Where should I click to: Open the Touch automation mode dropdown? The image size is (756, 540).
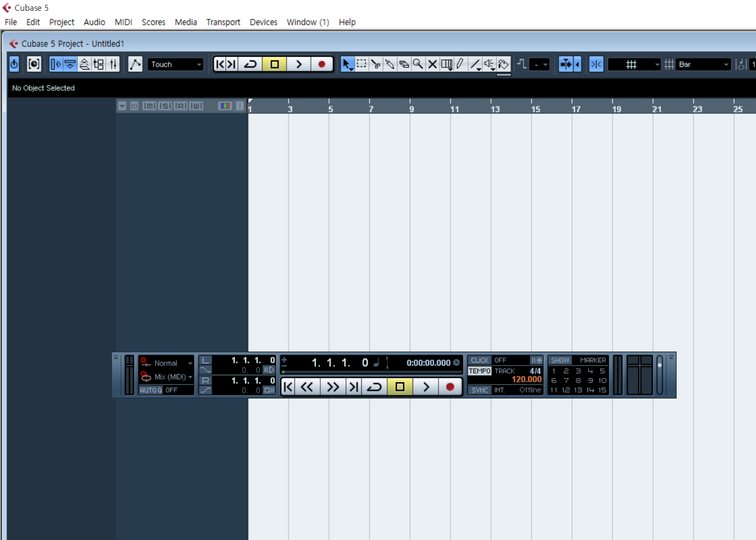pyautogui.click(x=176, y=64)
